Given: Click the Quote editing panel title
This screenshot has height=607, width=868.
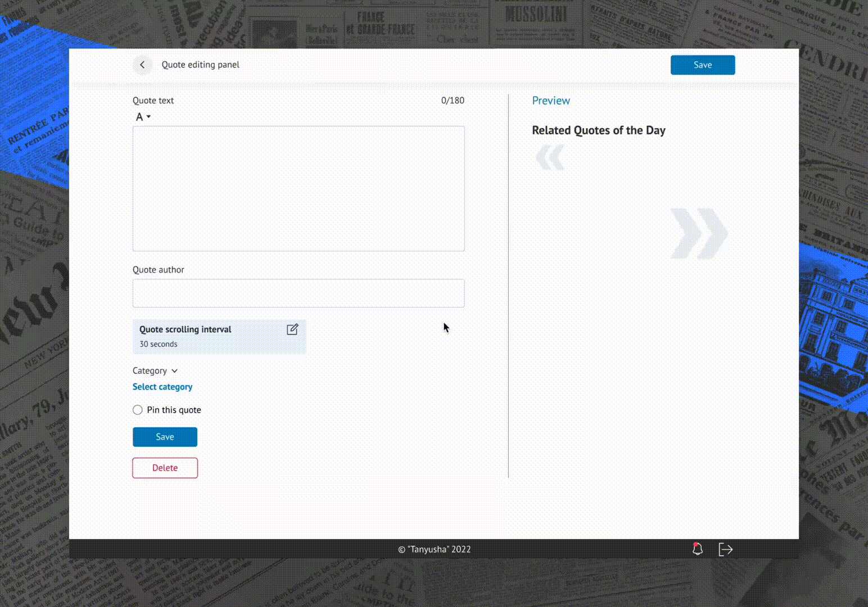Looking at the screenshot, I should [x=201, y=65].
